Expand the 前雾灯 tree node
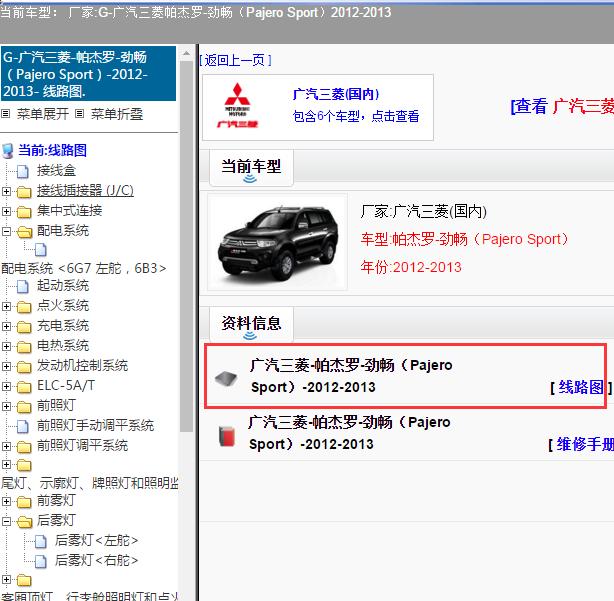The width and height of the screenshot is (614, 601). [x=6, y=501]
